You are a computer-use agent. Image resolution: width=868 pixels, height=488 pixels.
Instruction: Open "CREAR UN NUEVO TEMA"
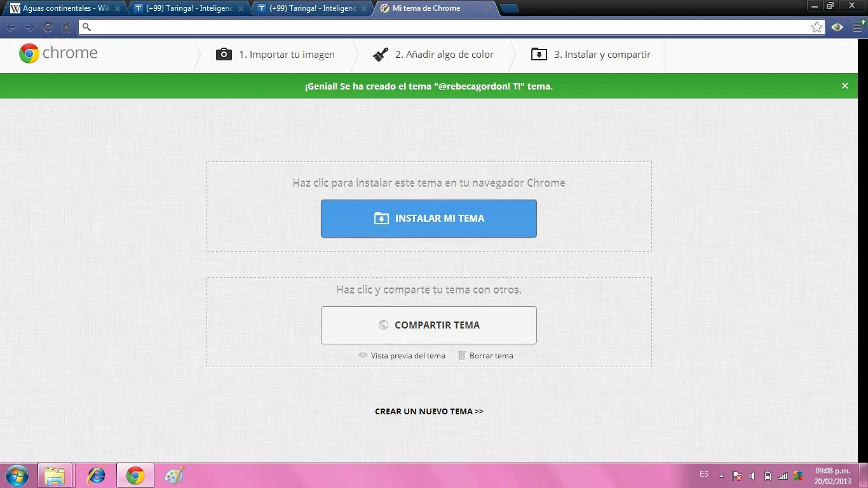coord(429,411)
